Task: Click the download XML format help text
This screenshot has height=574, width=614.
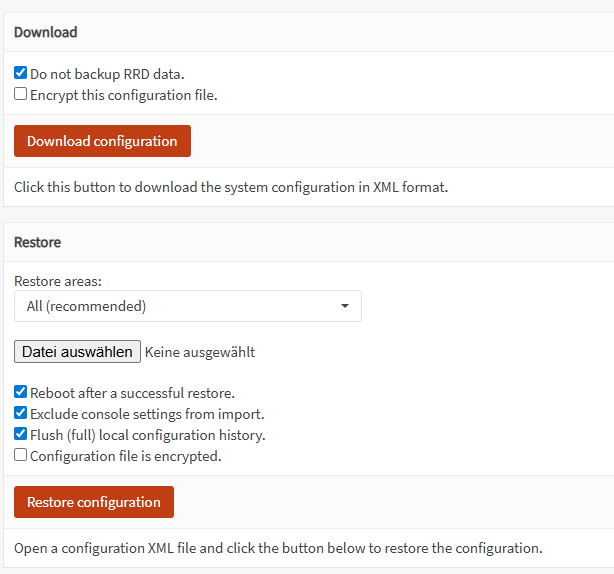Action: click(x=231, y=187)
